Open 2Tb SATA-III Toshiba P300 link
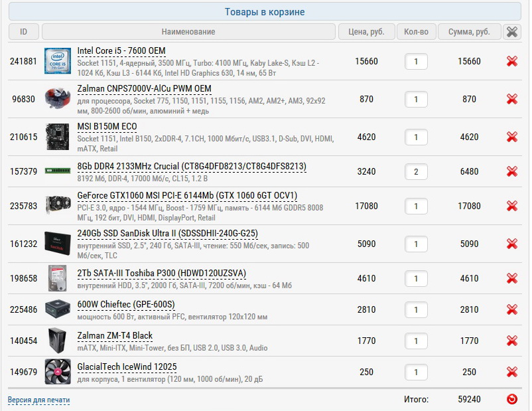The image size is (532, 411). 161,273
